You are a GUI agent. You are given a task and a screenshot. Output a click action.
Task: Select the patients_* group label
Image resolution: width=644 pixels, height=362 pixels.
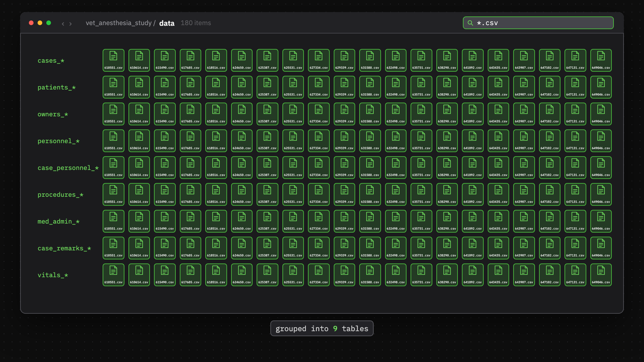click(57, 87)
